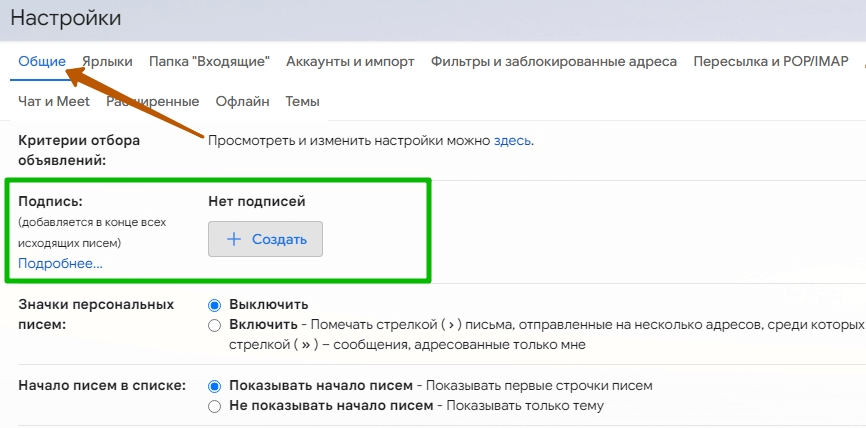Image resolution: width=866 pixels, height=428 pixels.
Task: Open the Офлайн settings tab
Action: 242,101
